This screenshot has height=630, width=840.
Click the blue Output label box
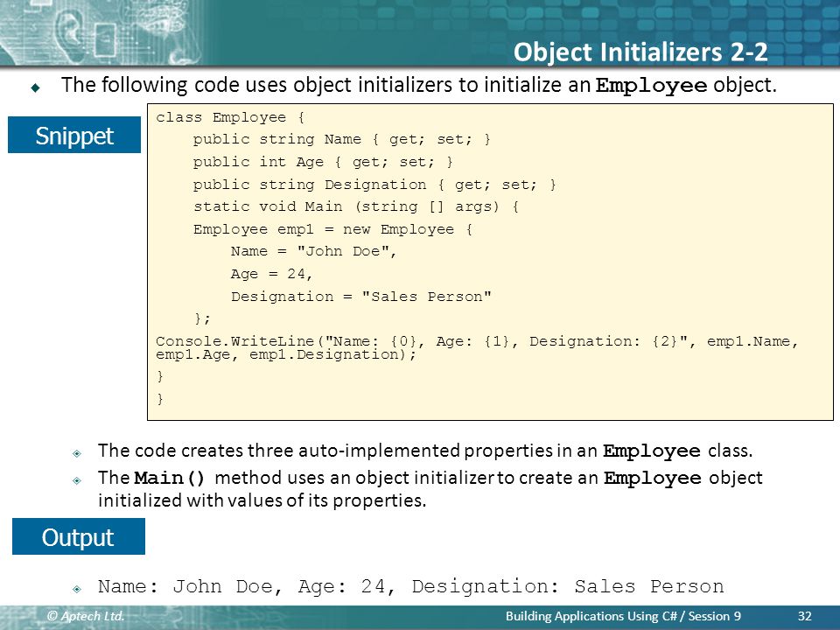[78, 536]
